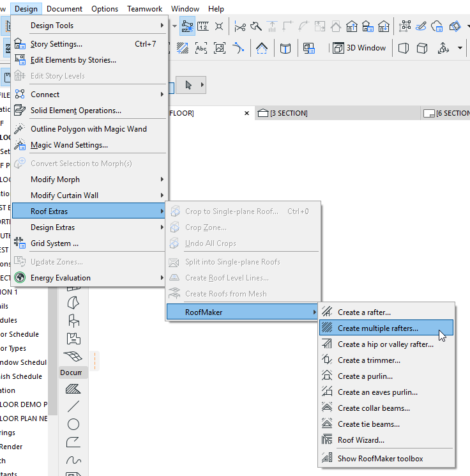Open Story Settings dialog
Screen dimensions: 470x476
pos(89,44)
